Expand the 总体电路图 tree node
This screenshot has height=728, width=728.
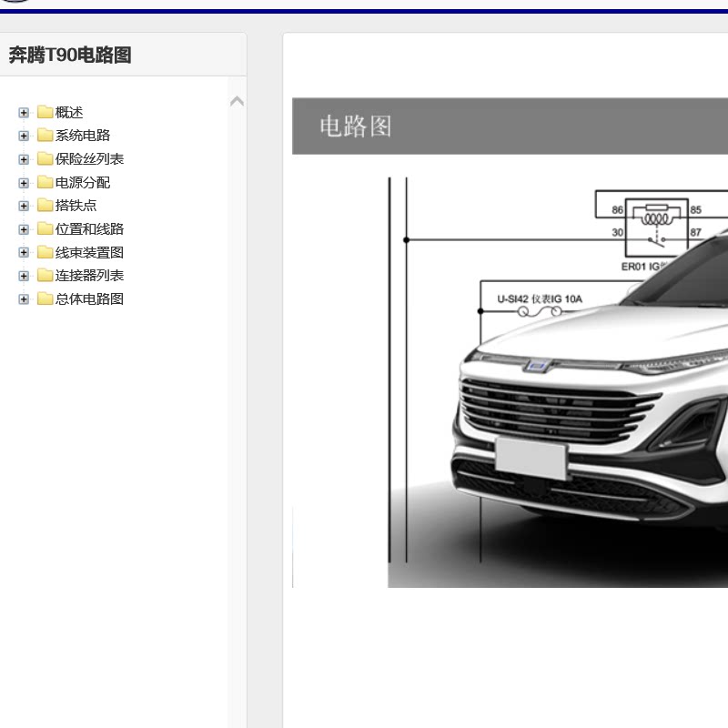click(x=24, y=299)
